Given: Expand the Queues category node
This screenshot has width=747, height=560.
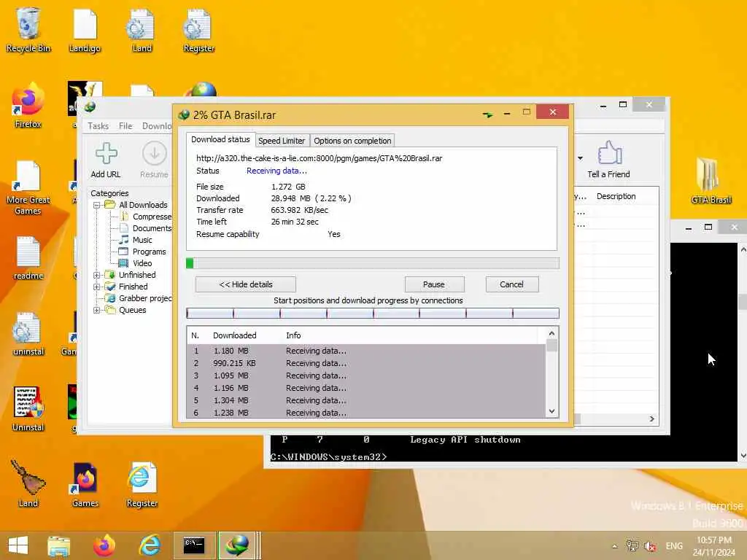Looking at the screenshot, I should point(97,311).
